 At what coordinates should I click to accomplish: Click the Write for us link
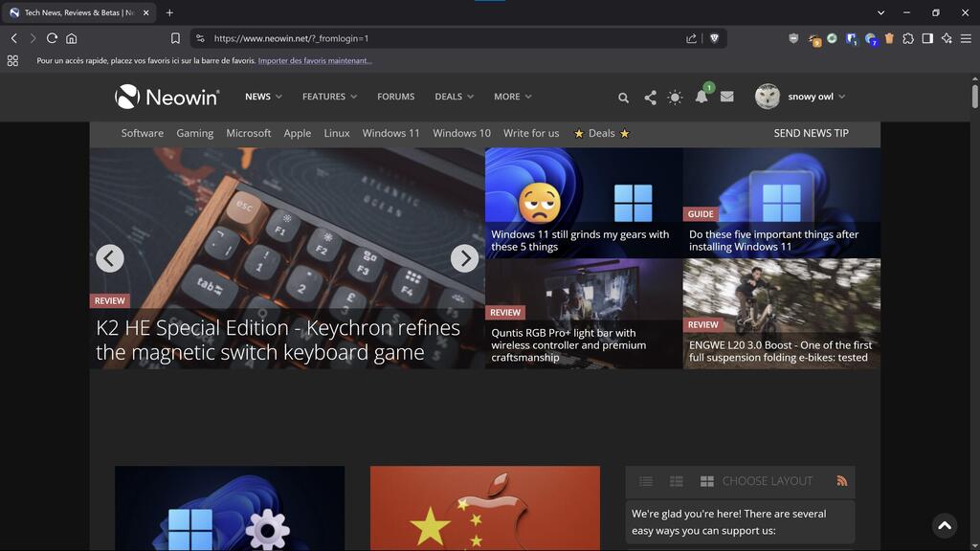coord(531,133)
